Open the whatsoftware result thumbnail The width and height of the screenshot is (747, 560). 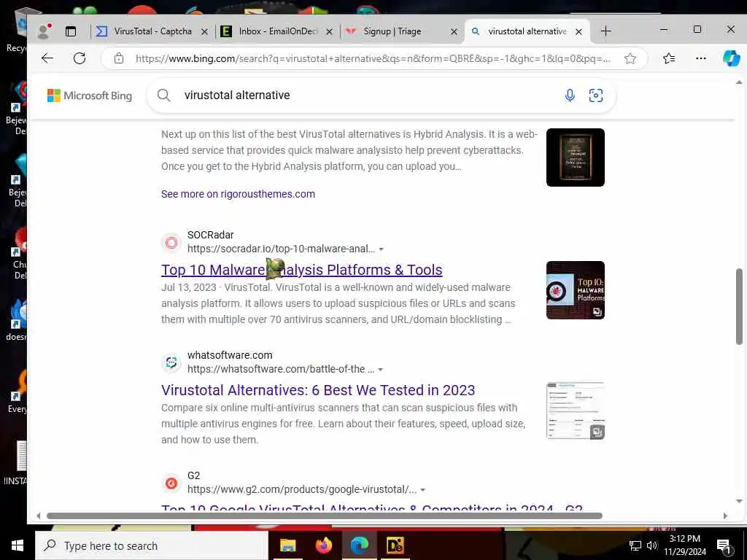(x=575, y=411)
